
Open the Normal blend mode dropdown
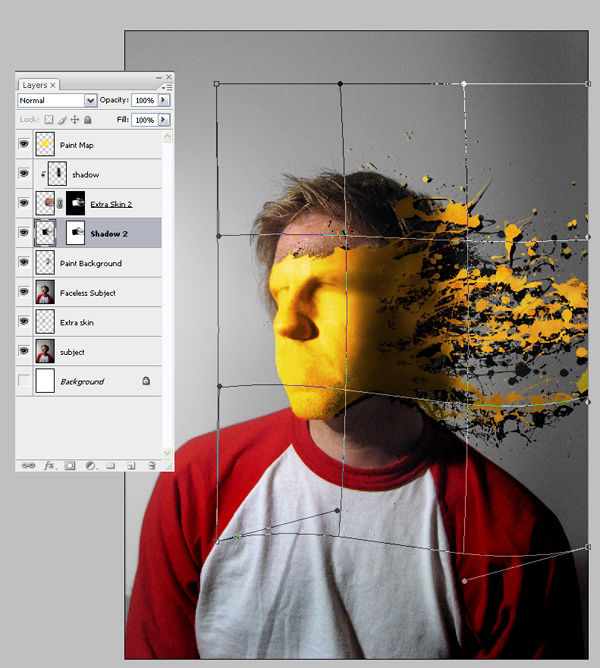pyautogui.click(x=57, y=101)
